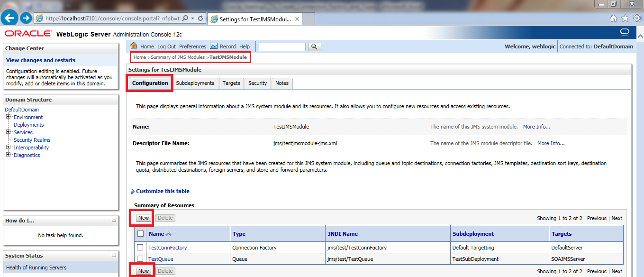Open the Notes tab
644x277 pixels.
(282, 83)
